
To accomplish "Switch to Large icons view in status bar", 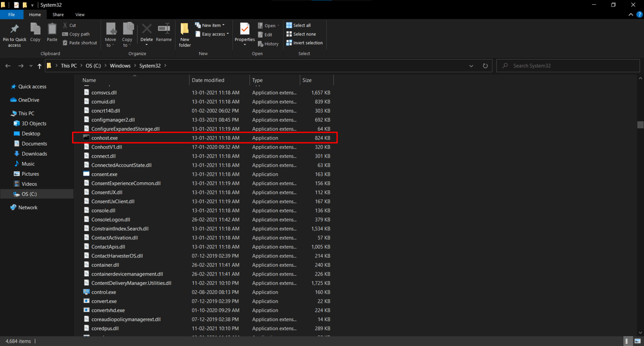I will [x=639, y=341].
